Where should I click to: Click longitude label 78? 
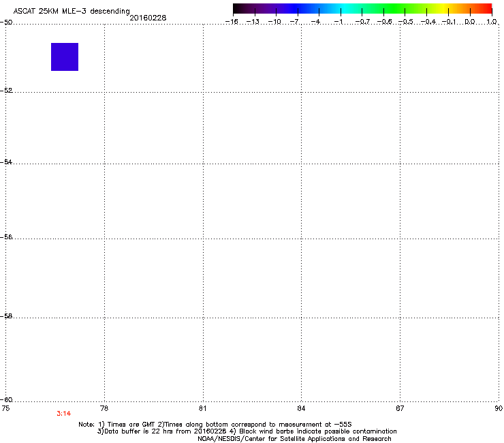click(104, 408)
